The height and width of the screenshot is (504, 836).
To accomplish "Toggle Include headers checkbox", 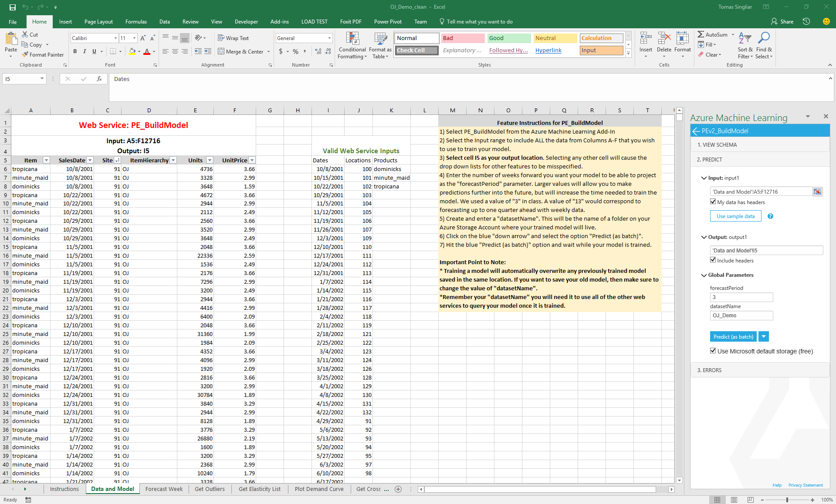I will (713, 260).
